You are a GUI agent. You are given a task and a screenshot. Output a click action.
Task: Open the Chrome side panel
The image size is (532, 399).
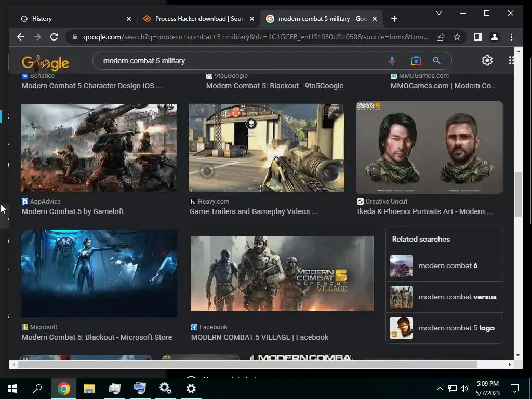478,37
